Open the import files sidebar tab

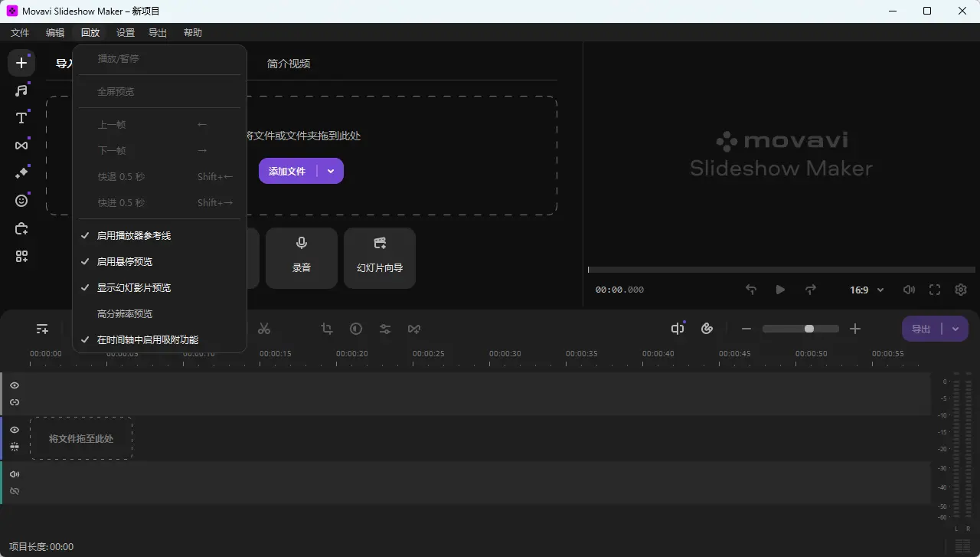point(21,63)
